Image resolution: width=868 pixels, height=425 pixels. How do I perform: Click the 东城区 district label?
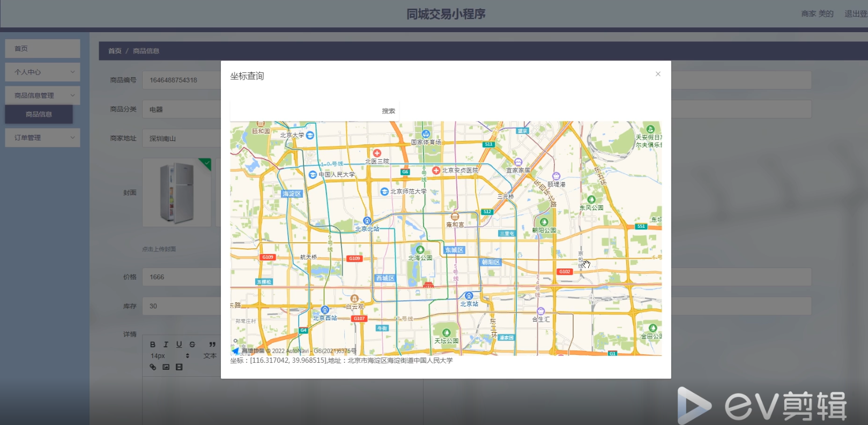tap(454, 250)
